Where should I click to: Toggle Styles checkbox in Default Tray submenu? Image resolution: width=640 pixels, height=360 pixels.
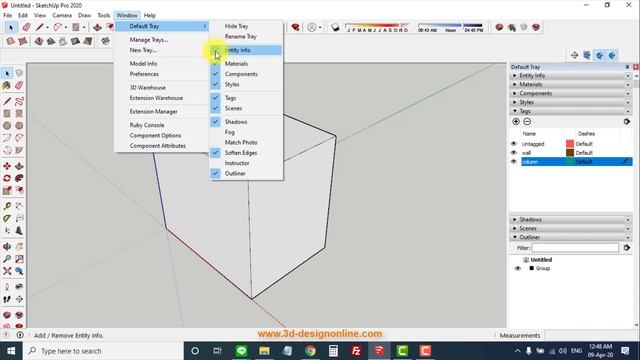tap(215, 84)
